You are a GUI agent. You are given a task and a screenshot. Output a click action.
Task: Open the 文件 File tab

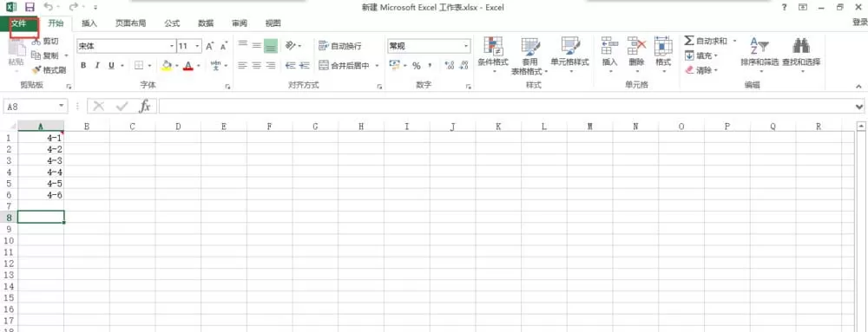[x=19, y=23]
